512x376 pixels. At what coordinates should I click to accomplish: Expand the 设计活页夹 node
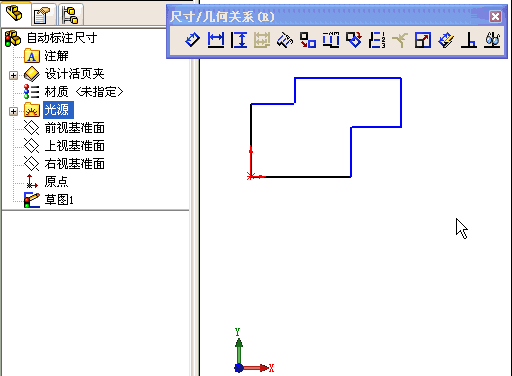tap(13, 75)
